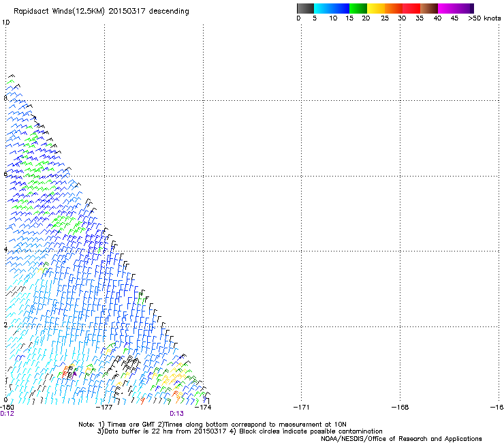Click legend tick label 25
Image resolution: width=504 pixels, height=443 pixels.
[x=385, y=18]
